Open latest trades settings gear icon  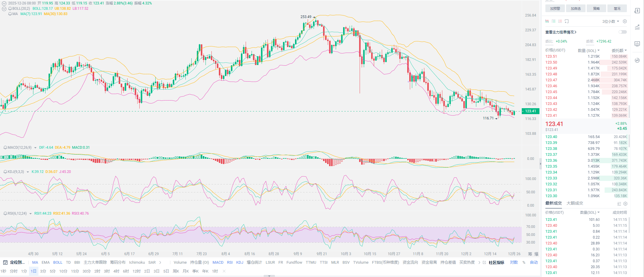[625, 203]
